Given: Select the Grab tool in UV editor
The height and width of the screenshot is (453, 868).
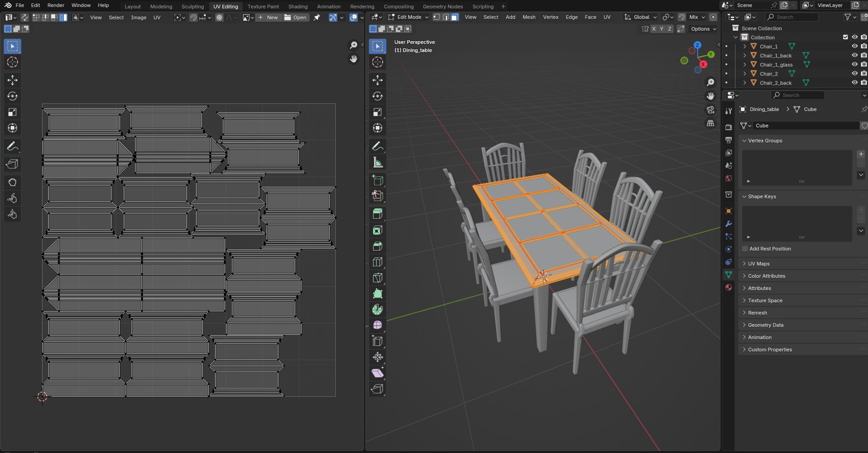Looking at the screenshot, I should tap(12, 182).
